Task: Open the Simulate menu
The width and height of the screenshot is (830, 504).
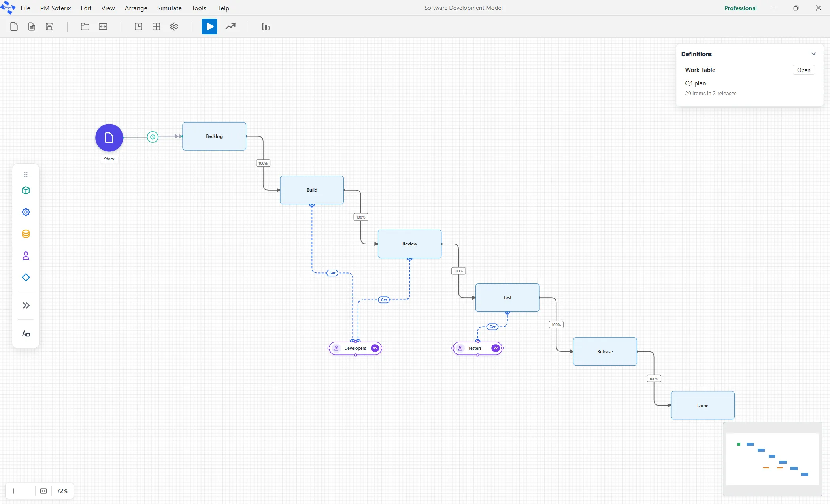Action: coord(169,8)
